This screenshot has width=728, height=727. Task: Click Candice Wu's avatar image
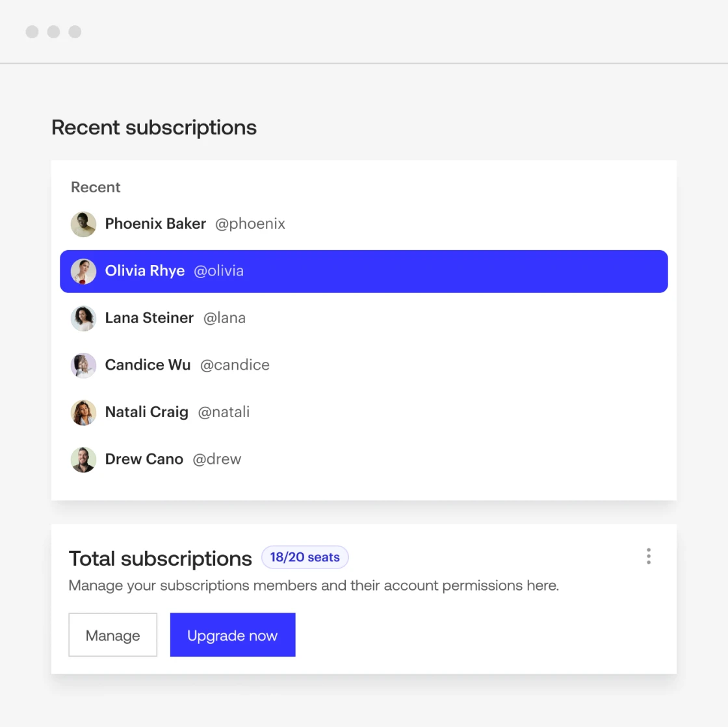click(x=83, y=365)
